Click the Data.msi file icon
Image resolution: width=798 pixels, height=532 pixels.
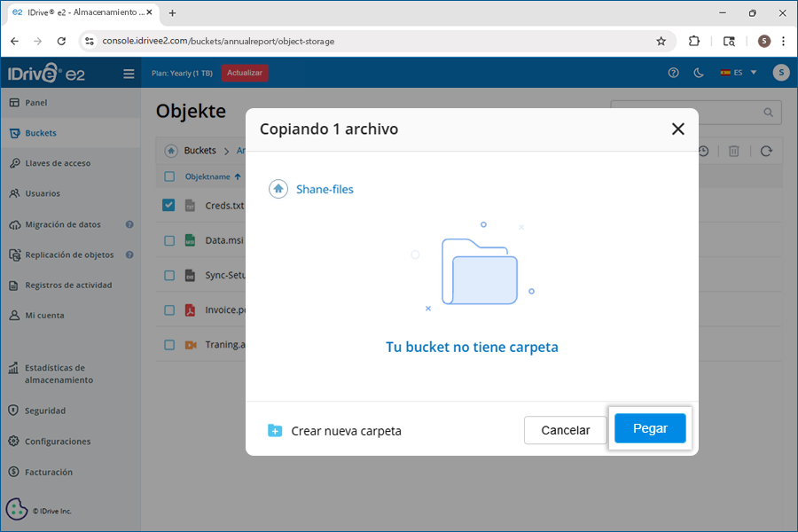coord(190,240)
